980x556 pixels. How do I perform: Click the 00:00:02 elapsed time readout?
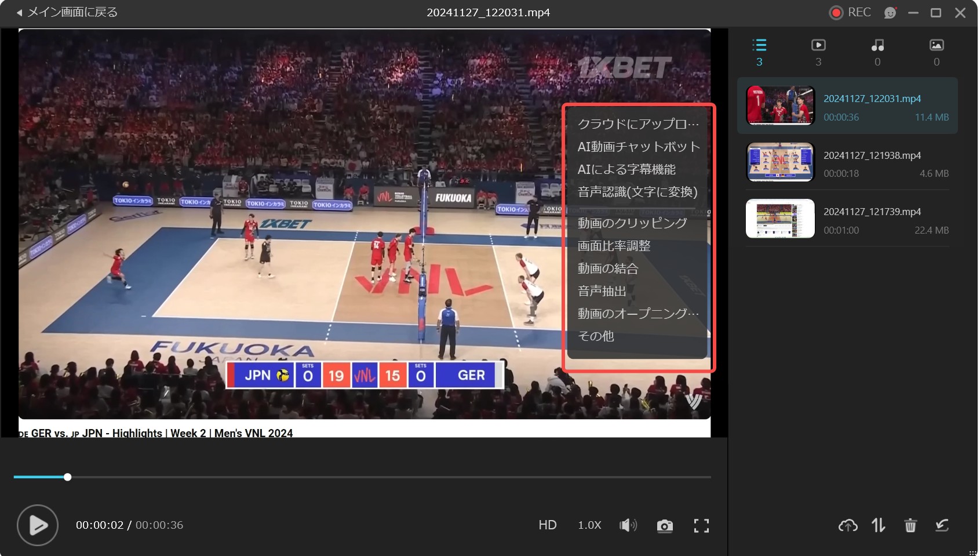point(100,525)
